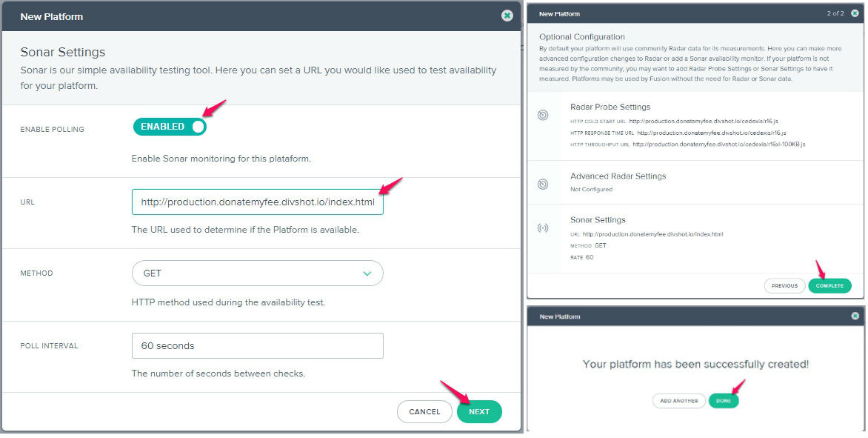
Task: Focus the URL input field
Action: [257, 202]
